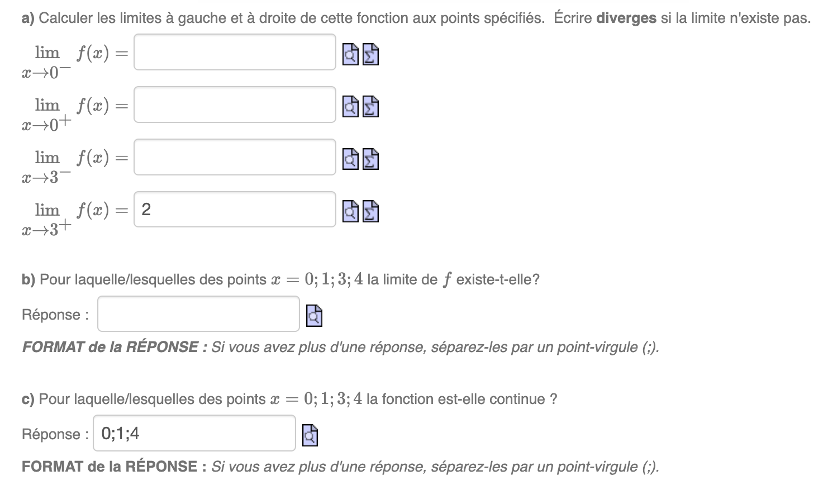Viewport: 828px width, 504px height.
Task: Preview the answer entered for lim x→3⁻
Action: pos(350,159)
